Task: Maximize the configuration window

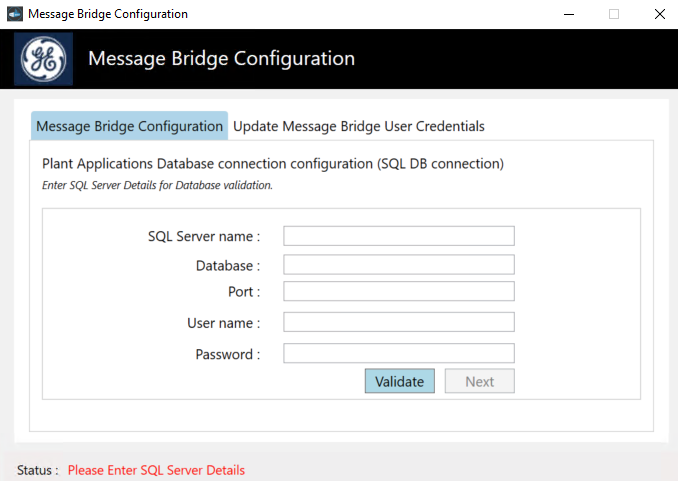Action: tap(614, 14)
